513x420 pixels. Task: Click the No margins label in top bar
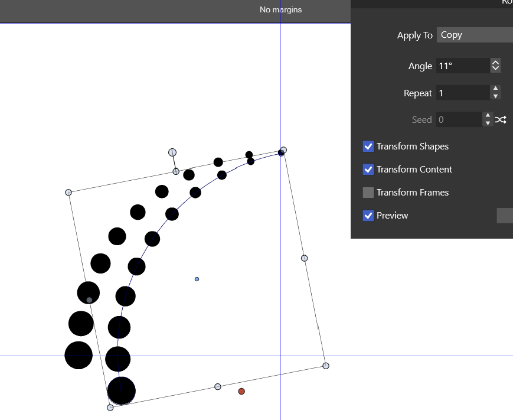point(280,9)
